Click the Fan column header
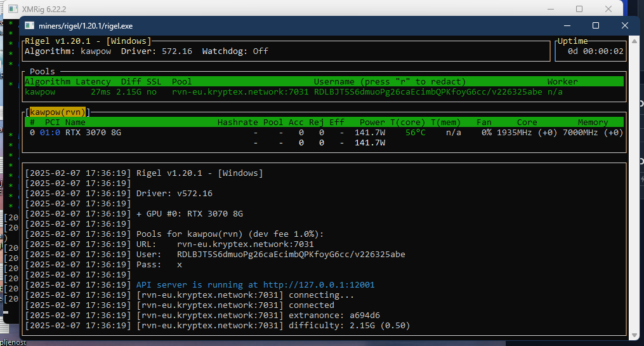Image resolution: width=644 pixels, height=346 pixels. pyautogui.click(x=484, y=123)
